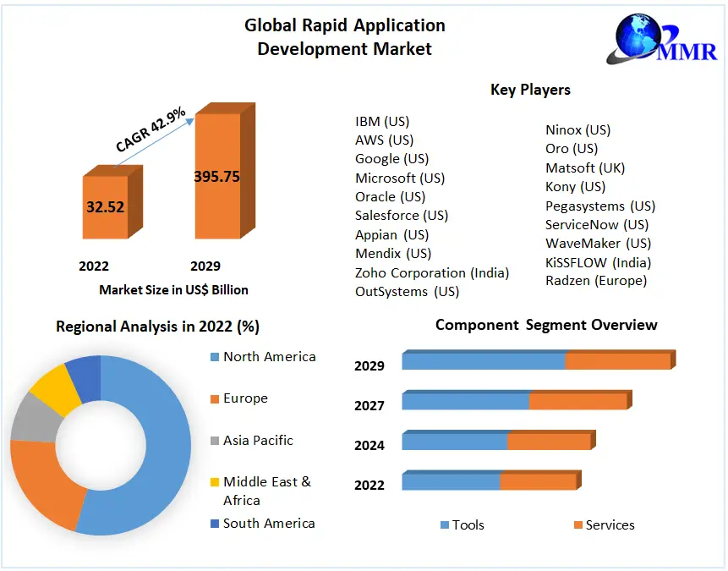
Task: Click the Tools portion of the 2029 bar
Action: click(483, 362)
